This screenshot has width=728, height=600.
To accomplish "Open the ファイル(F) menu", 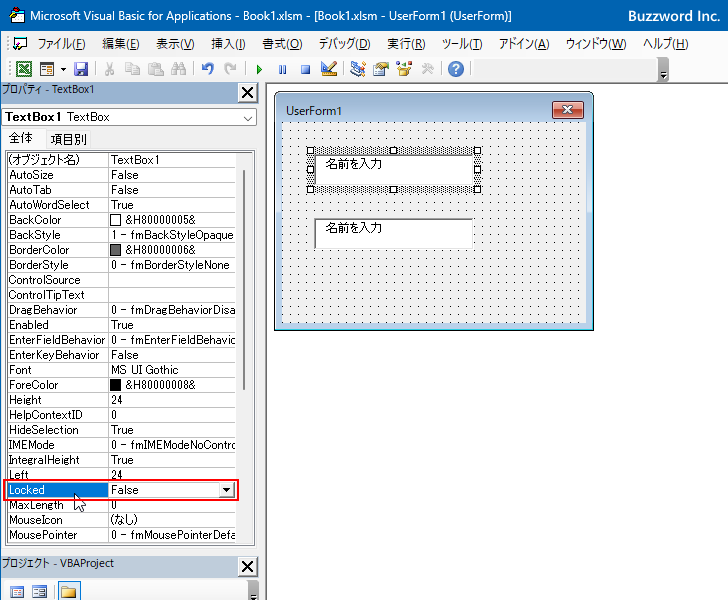I will pyautogui.click(x=61, y=44).
